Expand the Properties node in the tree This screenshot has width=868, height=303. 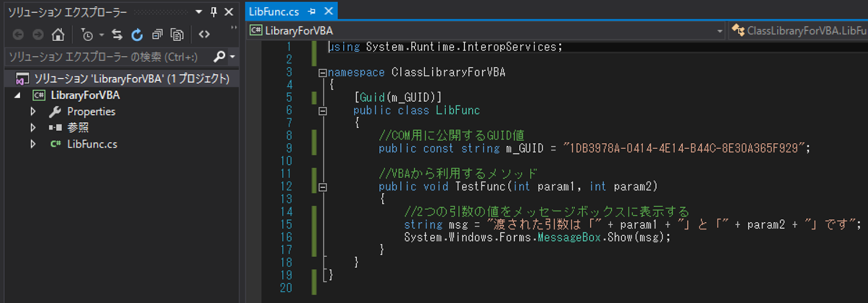point(33,111)
